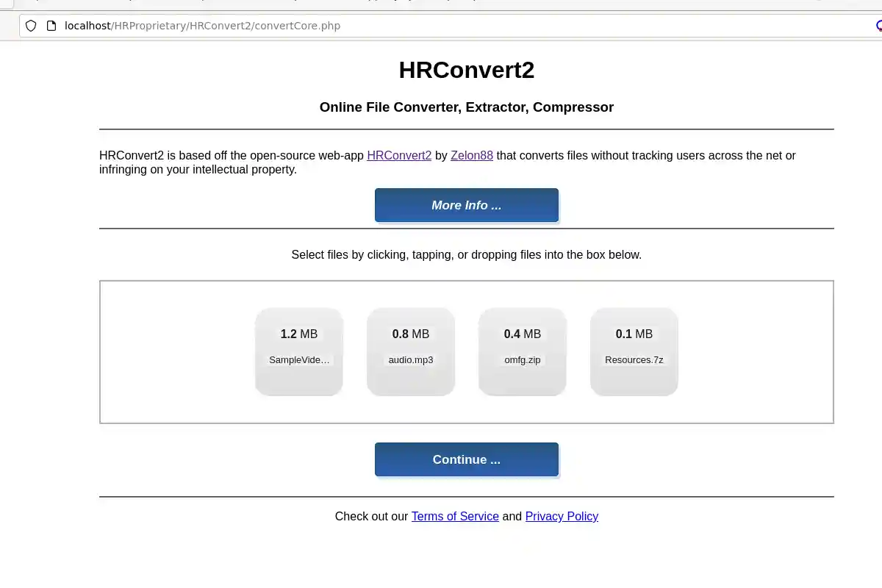
Task: Click the search magnifier icon at address bar right
Action: point(878,25)
